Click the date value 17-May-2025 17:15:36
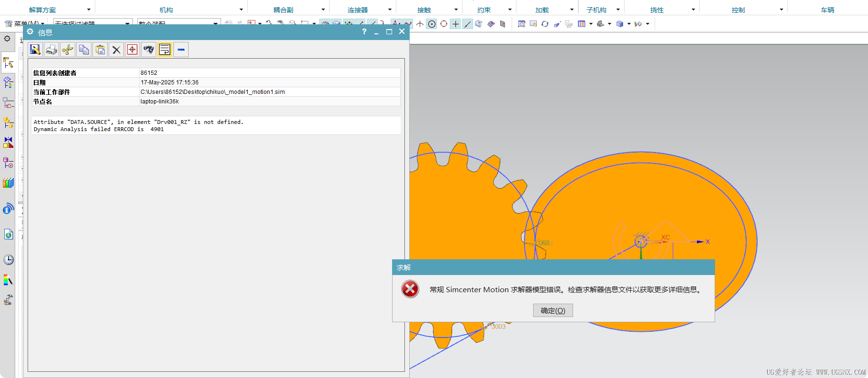Image resolution: width=868 pixels, height=378 pixels. [170, 82]
